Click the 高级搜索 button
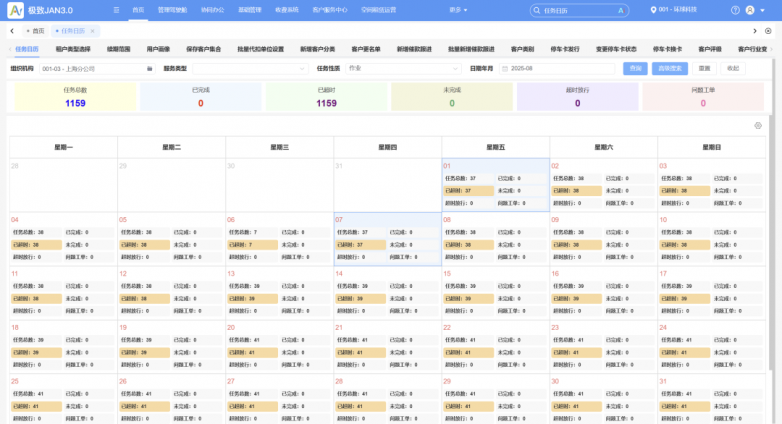This screenshot has height=424, width=782. tap(669, 69)
